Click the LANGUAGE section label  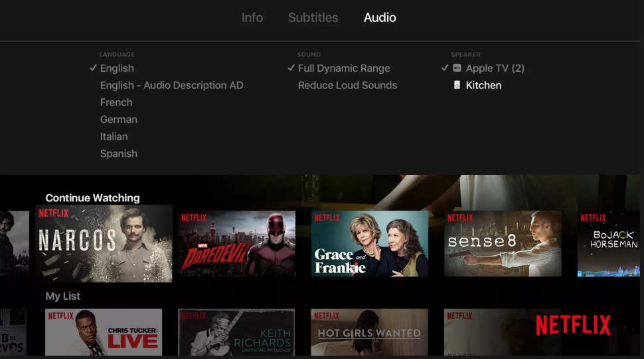tap(117, 55)
